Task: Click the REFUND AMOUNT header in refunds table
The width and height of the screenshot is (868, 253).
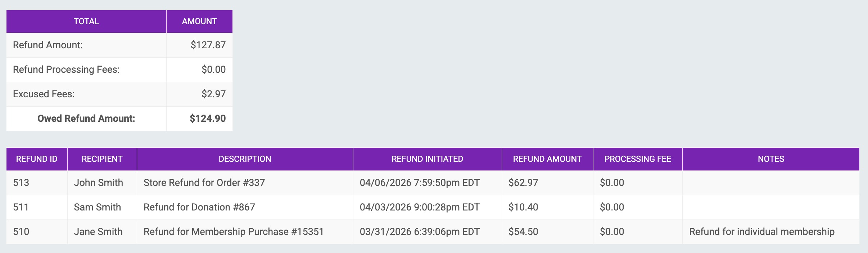Action: [547, 159]
